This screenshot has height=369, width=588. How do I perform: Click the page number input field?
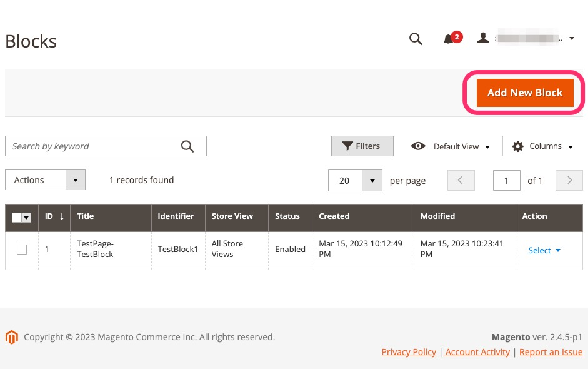click(506, 180)
